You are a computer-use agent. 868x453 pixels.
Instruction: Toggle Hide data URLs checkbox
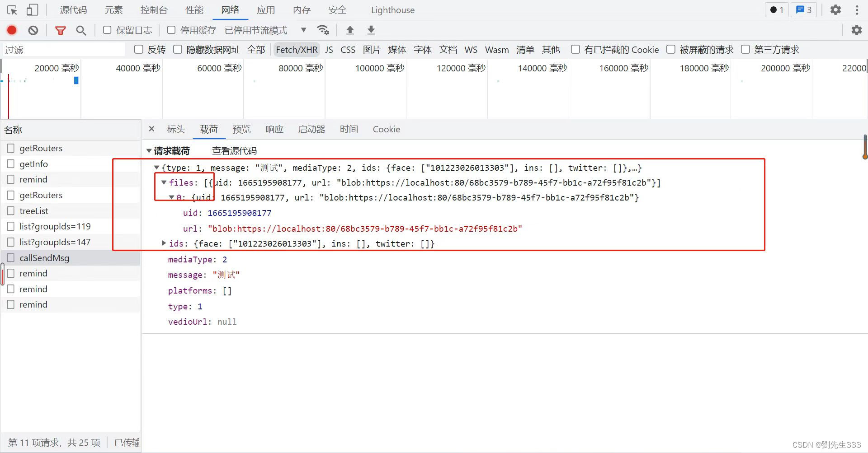pyautogui.click(x=178, y=49)
